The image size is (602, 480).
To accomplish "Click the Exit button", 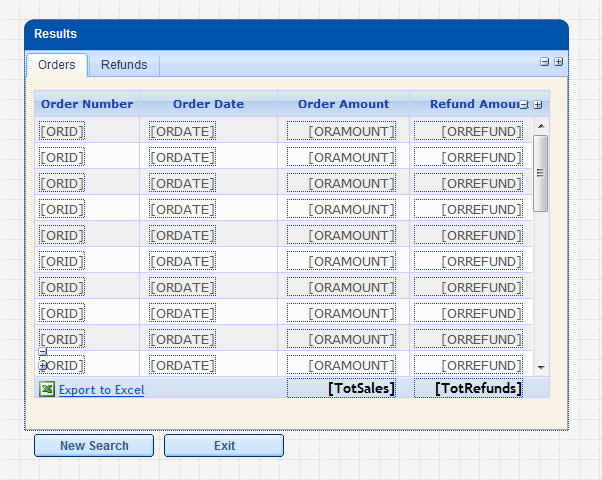I will [224, 445].
